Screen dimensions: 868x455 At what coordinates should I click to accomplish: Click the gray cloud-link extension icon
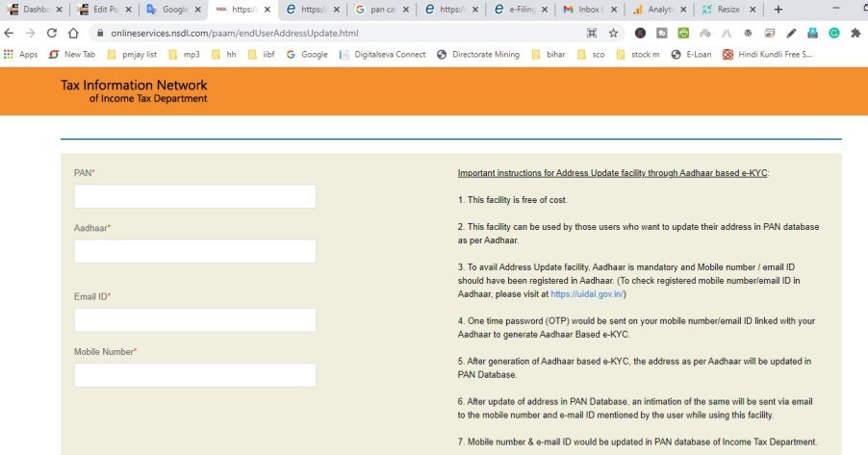pyautogui.click(x=704, y=34)
